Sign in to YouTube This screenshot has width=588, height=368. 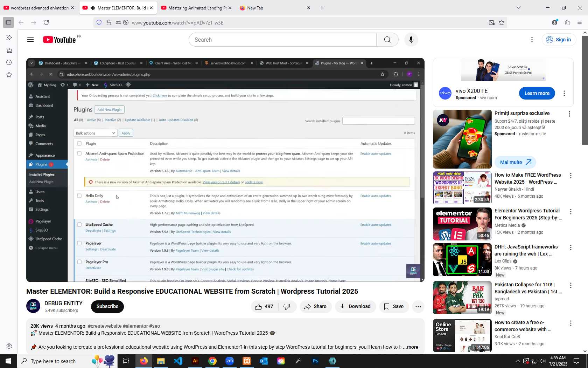pyautogui.click(x=559, y=40)
